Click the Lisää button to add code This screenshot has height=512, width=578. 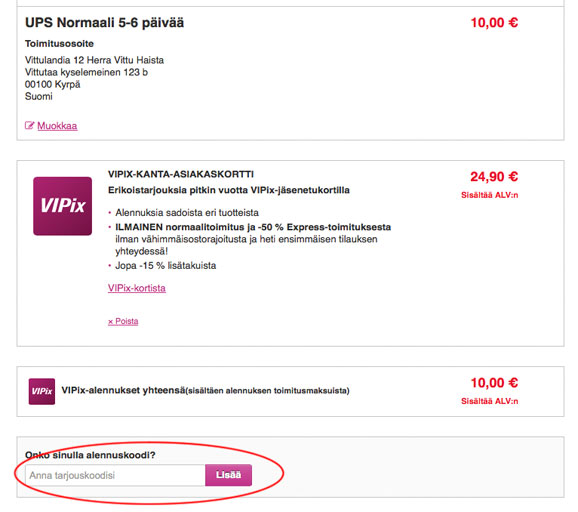click(x=229, y=475)
